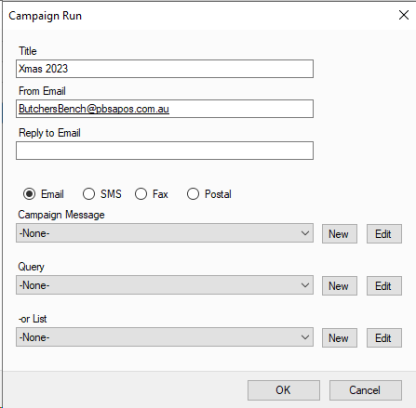Select the Email radio option
416x408 pixels.
tap(43, 194)
